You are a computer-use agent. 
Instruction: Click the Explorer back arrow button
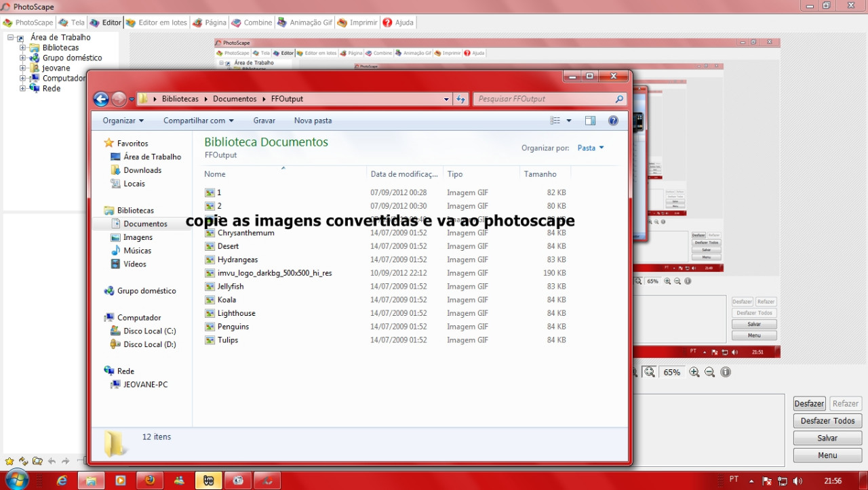click(x=101, y=99)
